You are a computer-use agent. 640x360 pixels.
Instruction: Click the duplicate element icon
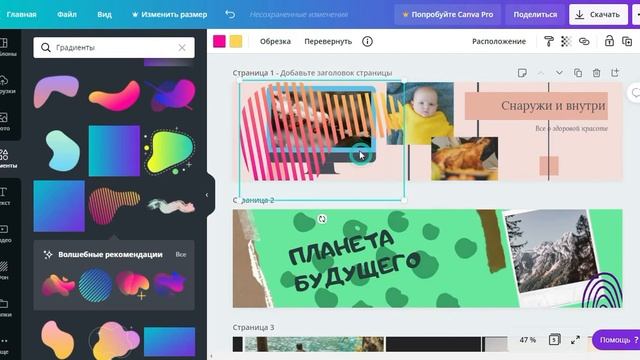[627, 41]
